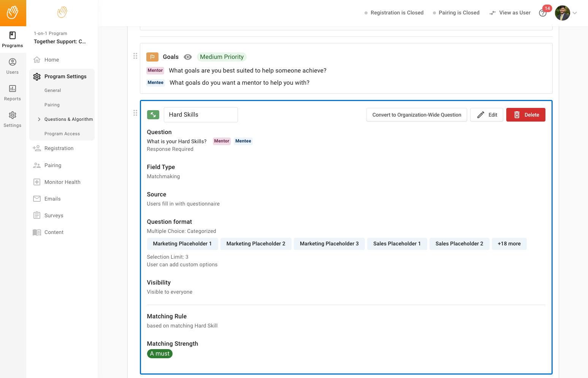
Task: Open Program Access settings
Action: tap(62, 134)
